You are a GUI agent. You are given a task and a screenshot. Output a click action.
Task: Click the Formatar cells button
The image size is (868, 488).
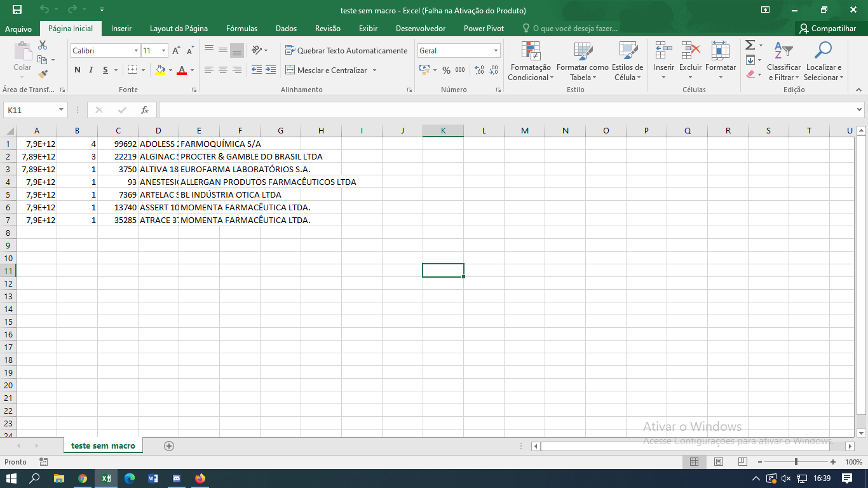coord(721,61)
